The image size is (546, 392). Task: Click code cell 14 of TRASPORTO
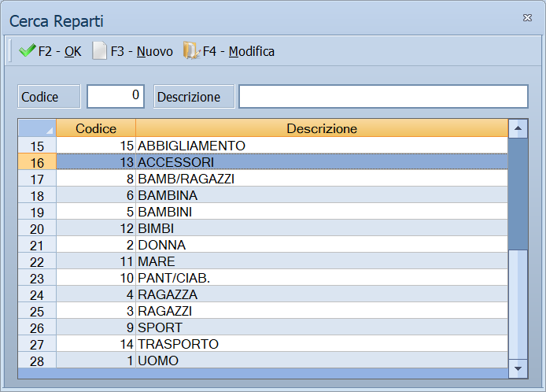pos(96,344)
